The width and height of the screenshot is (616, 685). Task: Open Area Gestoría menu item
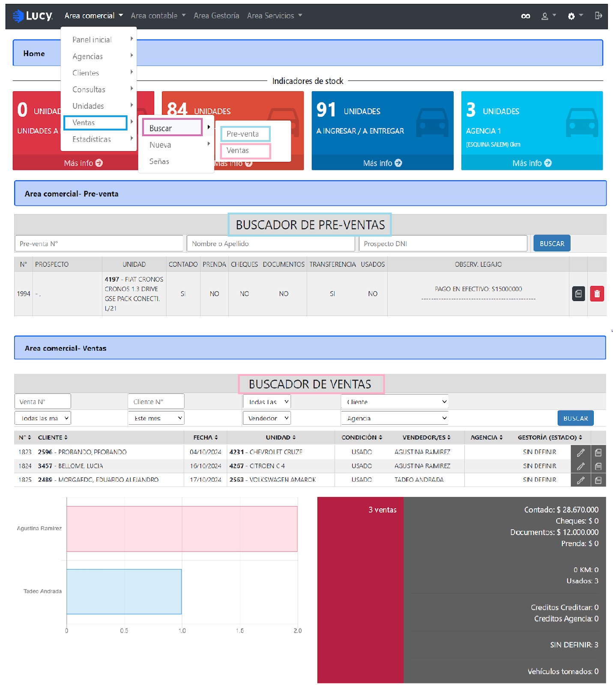click(x=216, y=16)
